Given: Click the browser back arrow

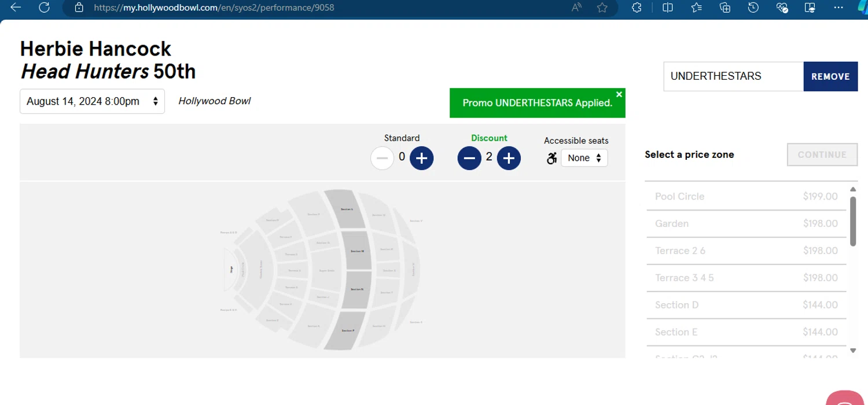Looking at the screenshot, I should tap(16, 8).
